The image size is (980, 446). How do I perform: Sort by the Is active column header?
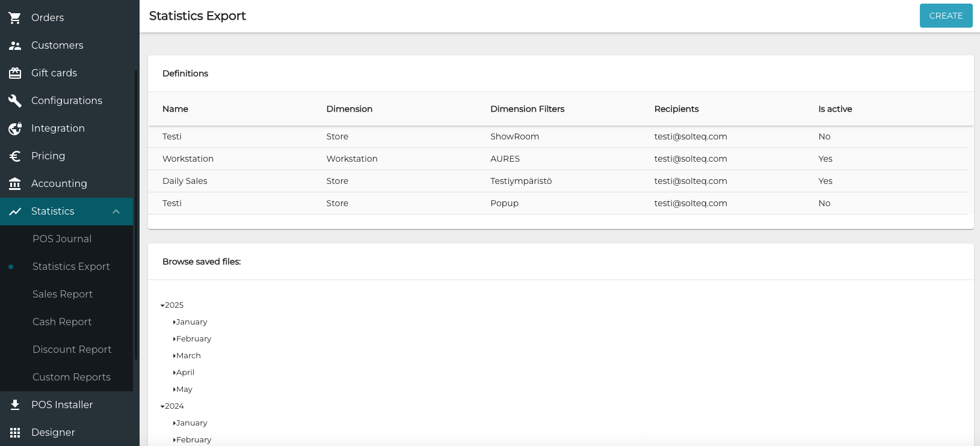835,109
